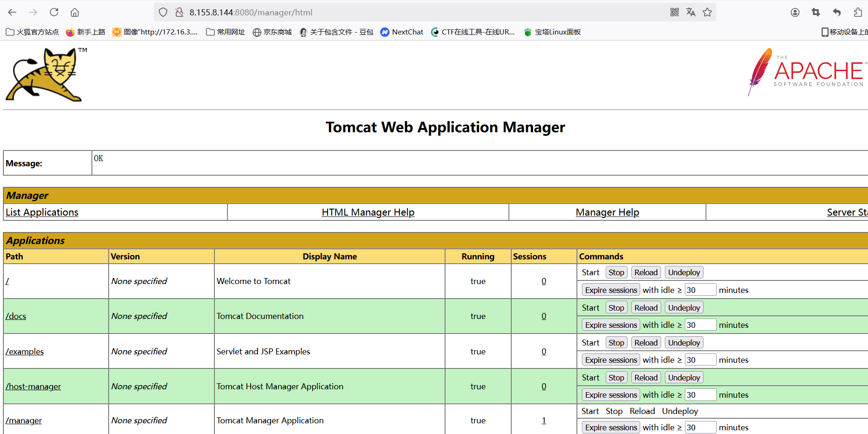The width and height of the screenshot is (868, 434).
Task: Click the undo arrow toolbar icon
Action: coord(837,13)
